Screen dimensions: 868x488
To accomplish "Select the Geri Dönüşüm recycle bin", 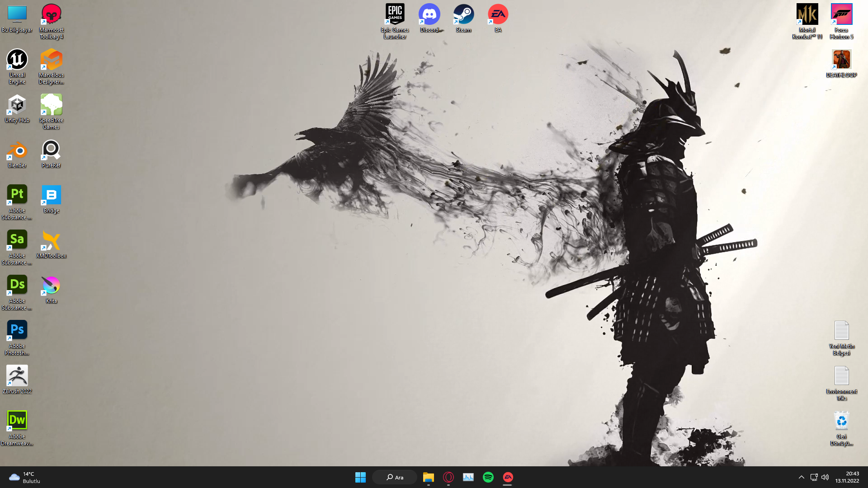I will pos(842,428).
